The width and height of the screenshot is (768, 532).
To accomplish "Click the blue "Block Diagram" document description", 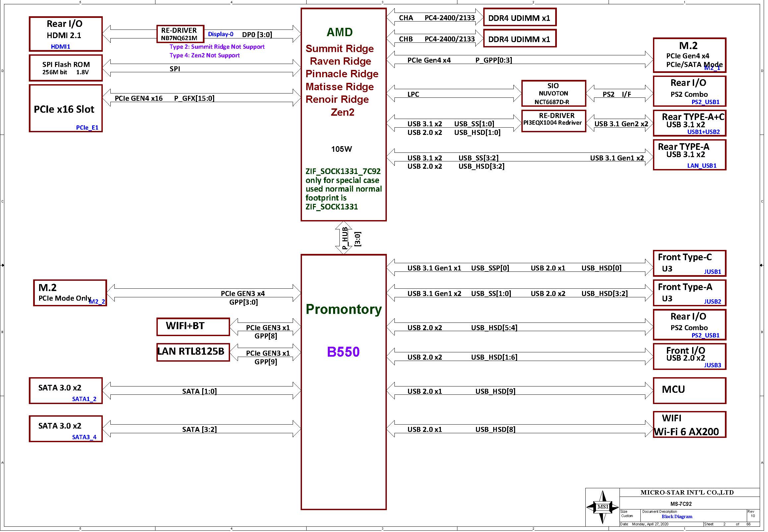I will click(677, 517).
